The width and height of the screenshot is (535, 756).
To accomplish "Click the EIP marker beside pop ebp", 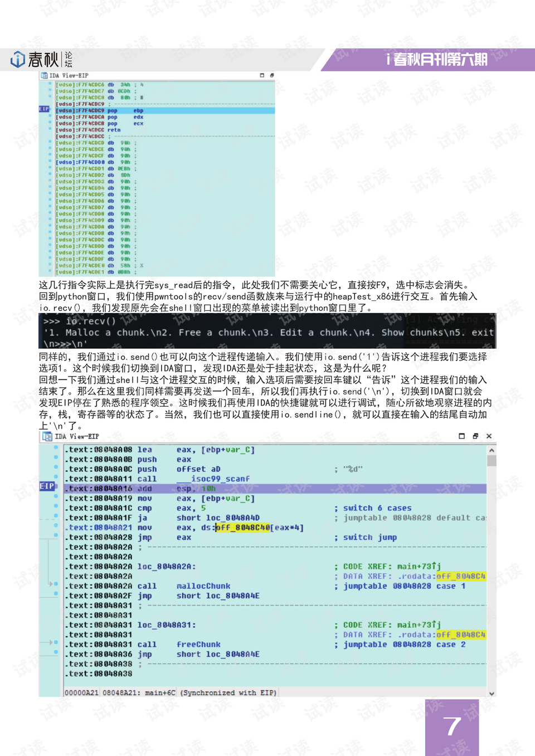I will (x=44, y=109).
